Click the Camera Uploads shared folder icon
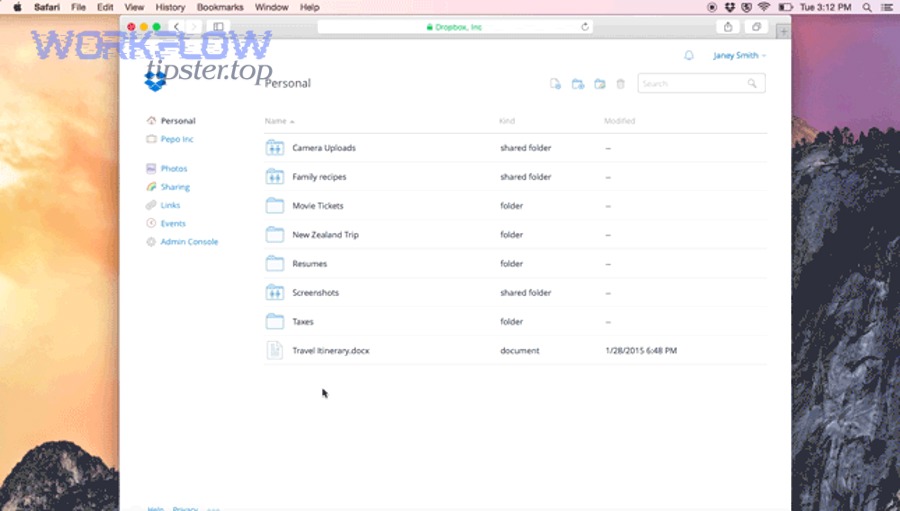900x511 pixels. point(274,148)
